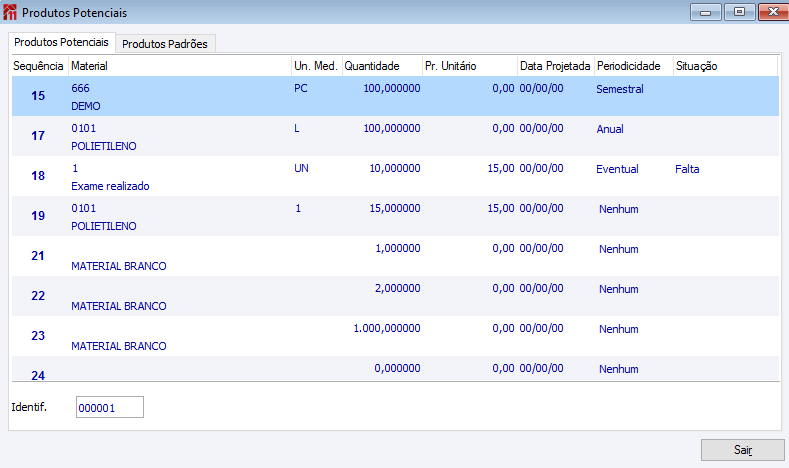Click material code 666
Viewport: 789px width, 468px height.
click(81, 88)
